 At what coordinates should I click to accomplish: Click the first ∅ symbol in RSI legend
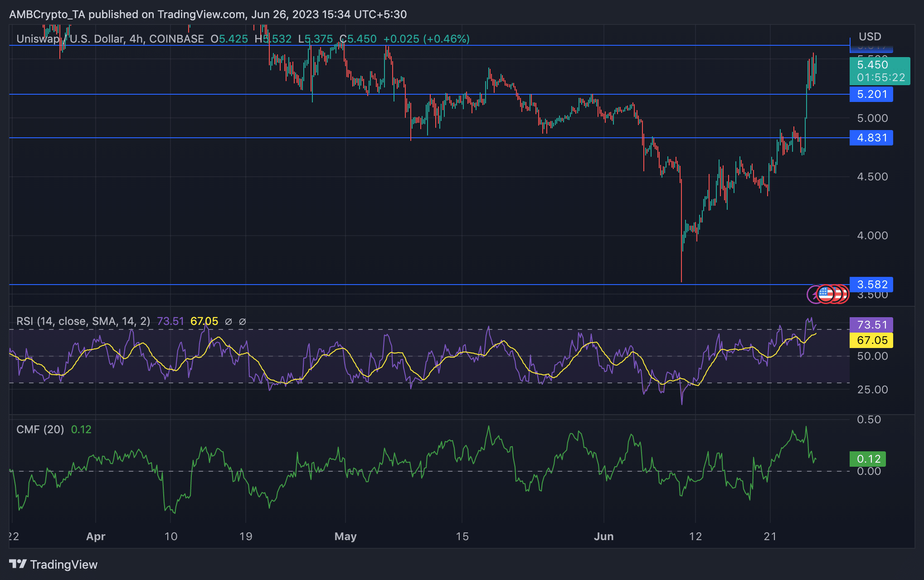coord(229,321)
